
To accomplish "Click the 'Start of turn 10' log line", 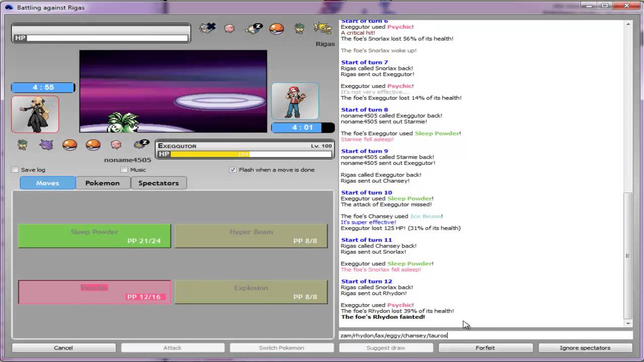I will click(366, 193).
